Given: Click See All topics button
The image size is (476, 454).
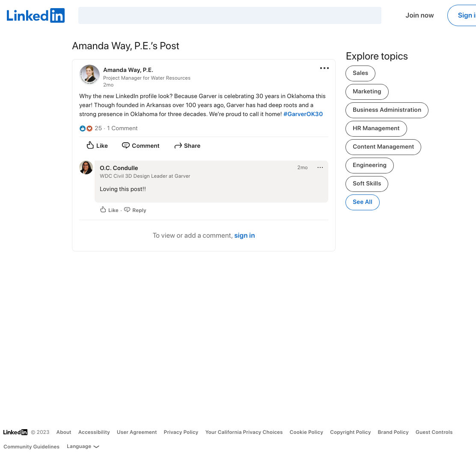Looking at the screenshot, I should point(363,202).
